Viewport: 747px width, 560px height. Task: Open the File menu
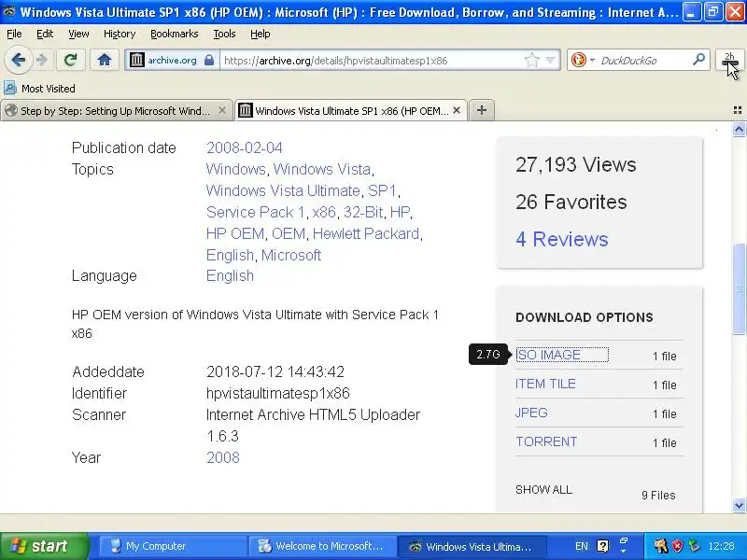(14, 34)
